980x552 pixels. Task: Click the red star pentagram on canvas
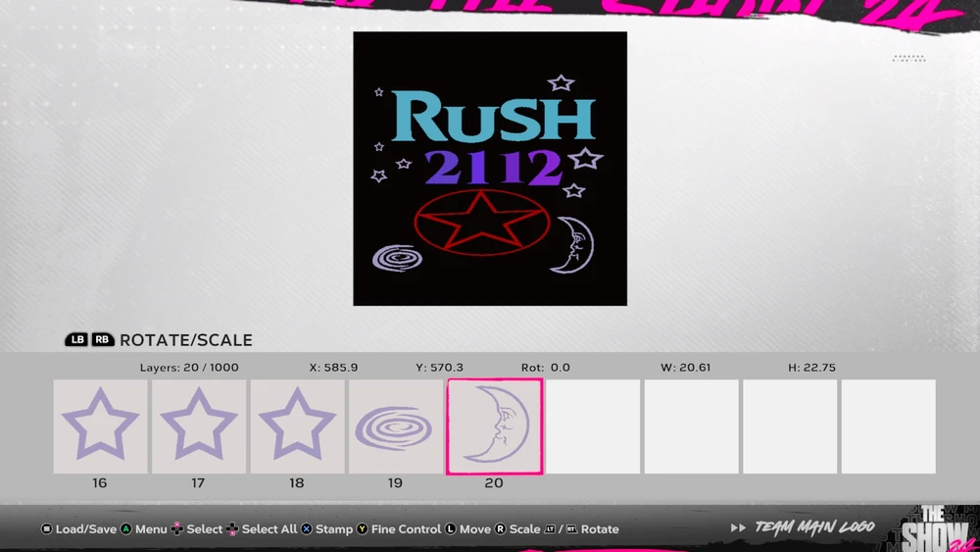click(481, 222)
